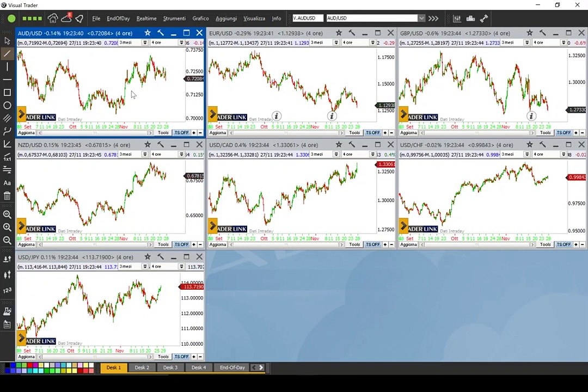Click the alert bell icon in toolbar

[x=79, y=19]
